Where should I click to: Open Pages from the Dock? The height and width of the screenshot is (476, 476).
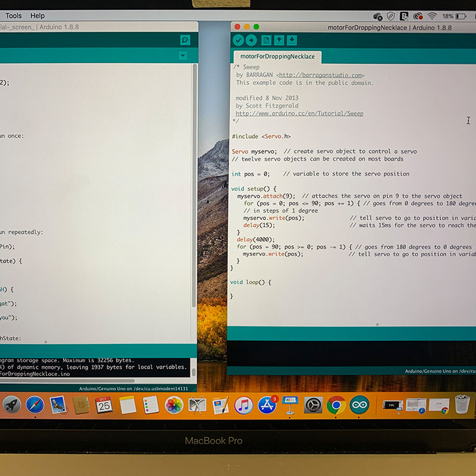220,405
